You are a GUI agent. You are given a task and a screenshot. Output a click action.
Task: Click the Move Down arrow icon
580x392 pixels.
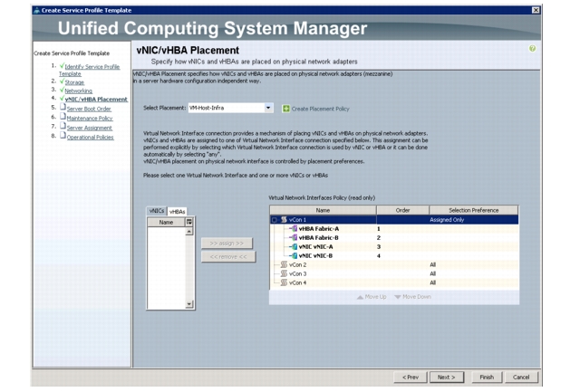pyautogui.click(x=398, y=297)
